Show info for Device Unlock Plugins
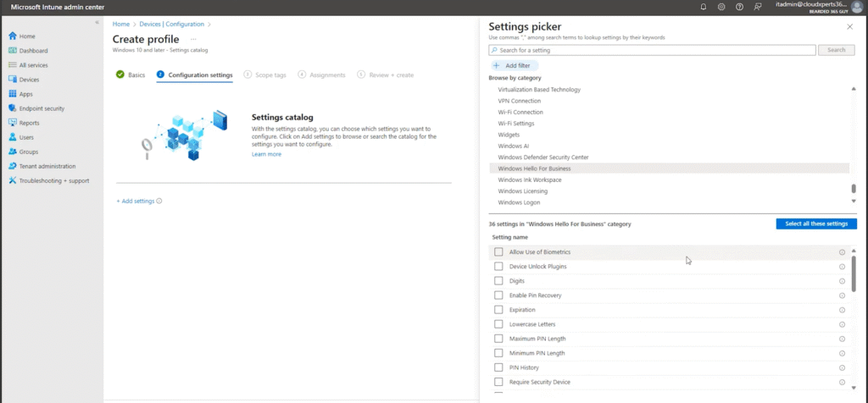Image resolution: width=868 pixels, height=403 pixels. 842,267
